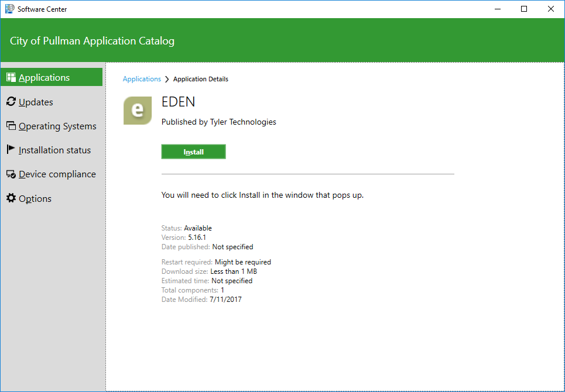Open the Applications section label

point(44,78)
